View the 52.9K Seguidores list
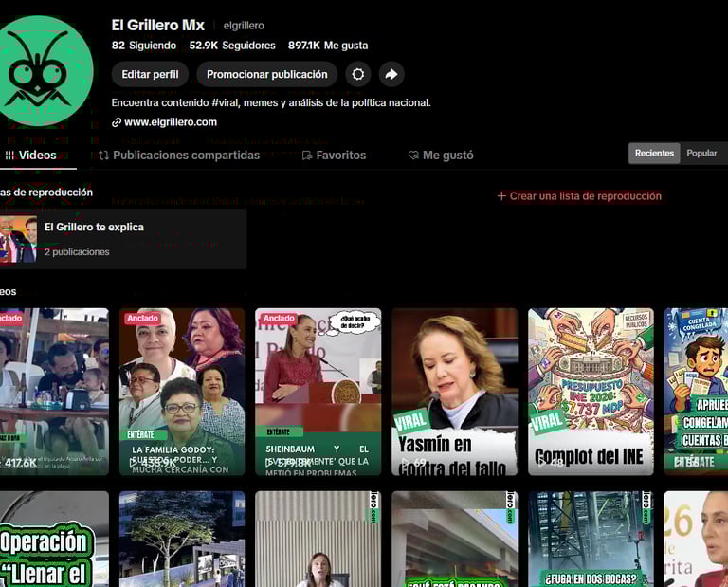 point(232,46)
